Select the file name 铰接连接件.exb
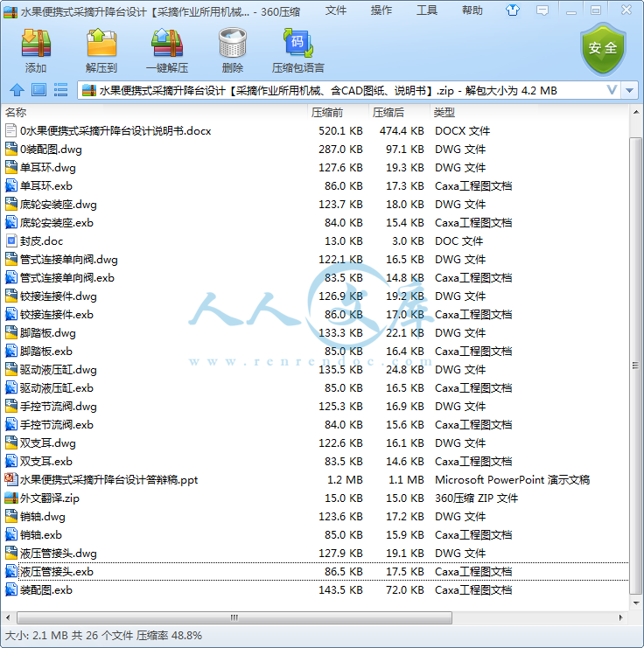The height and width of the screenshot is (648, 644). tap(57, 314)
